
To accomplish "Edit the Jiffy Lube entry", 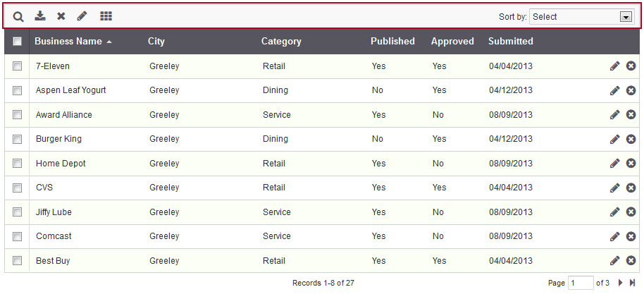I will pos(615,212).
